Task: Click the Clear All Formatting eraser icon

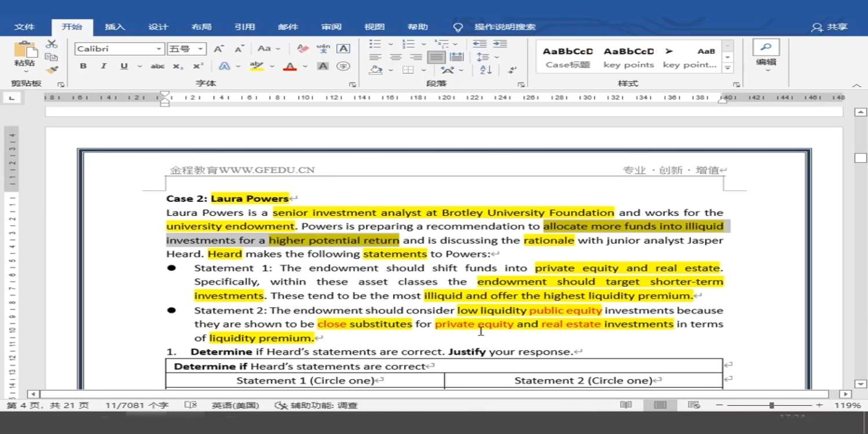Action: (302, 49)
